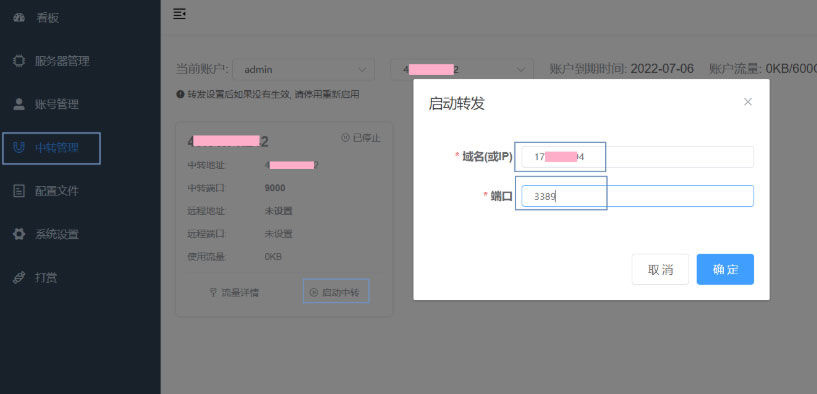Click the 流量详情 button on the card
Screen dimensions: 817x394
pos(234,293)
